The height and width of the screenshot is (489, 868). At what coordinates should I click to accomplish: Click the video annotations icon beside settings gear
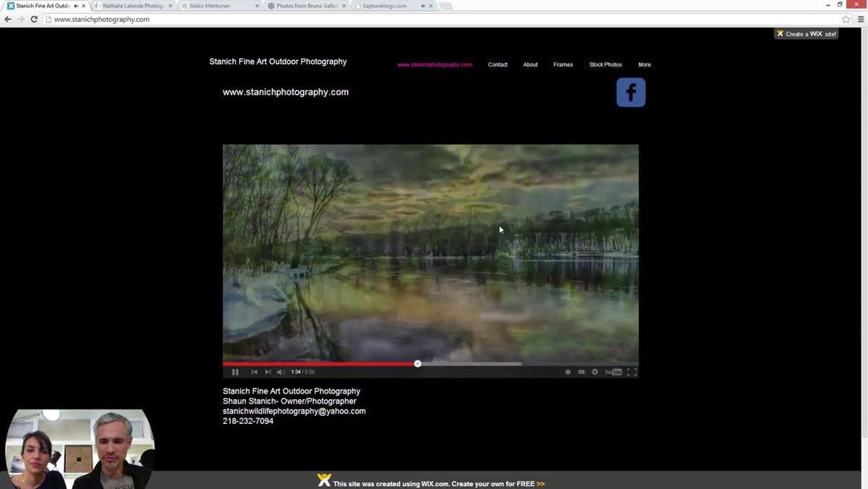point(582,372)
